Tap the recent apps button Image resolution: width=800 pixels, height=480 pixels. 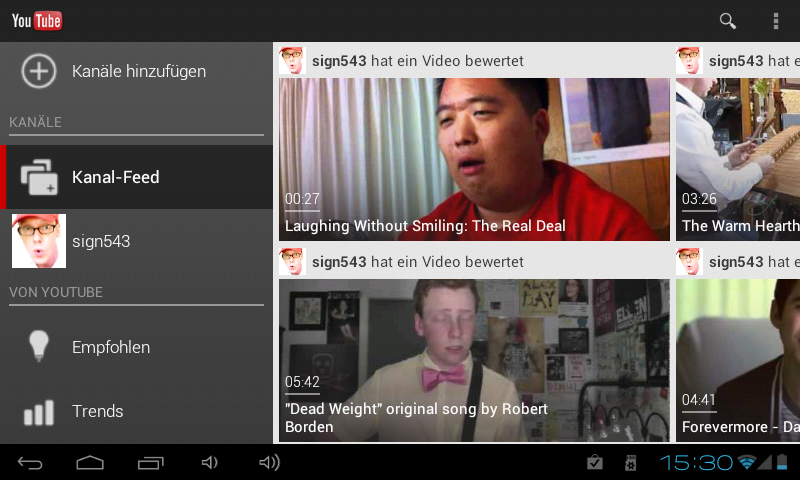151,463
